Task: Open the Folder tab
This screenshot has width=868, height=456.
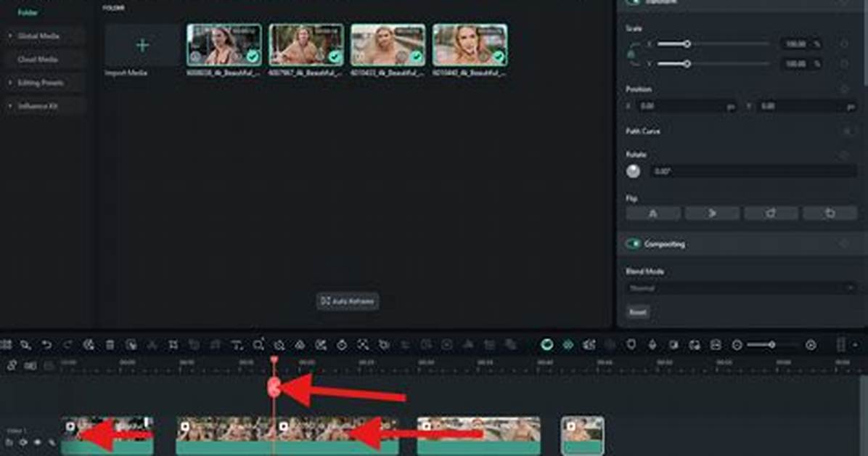Action: pos(28,12)
